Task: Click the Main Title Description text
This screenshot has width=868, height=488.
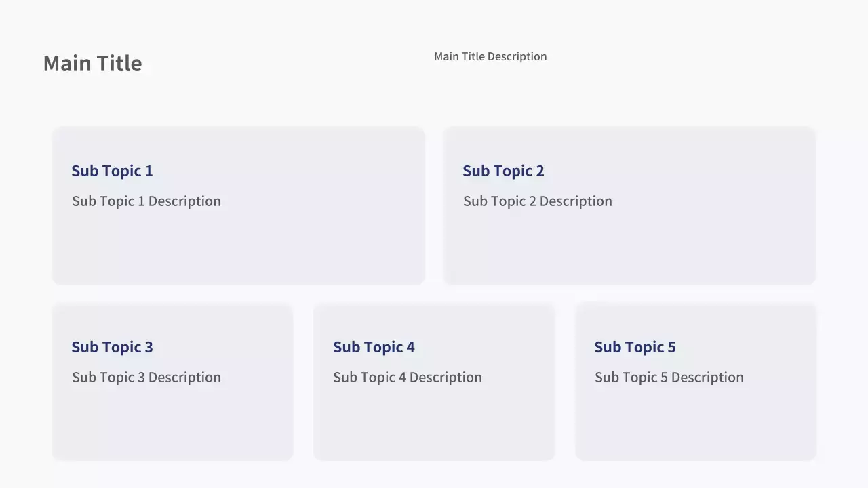Action: click(490, 56)
